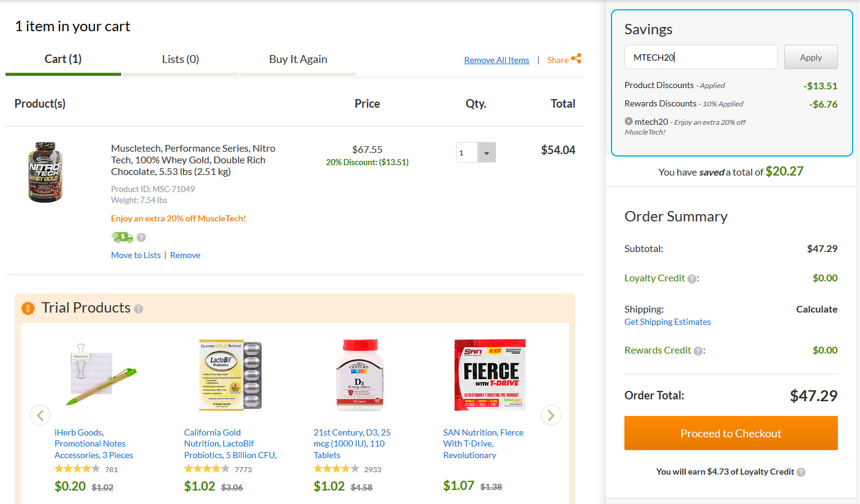Apply the MTECH20 promo code
The image size is (860, 504).
tap(811, 57)
